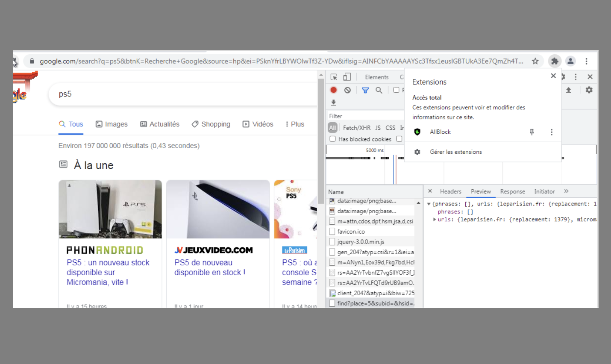
Task: Filter requests by JS
Action: (378, 128)
